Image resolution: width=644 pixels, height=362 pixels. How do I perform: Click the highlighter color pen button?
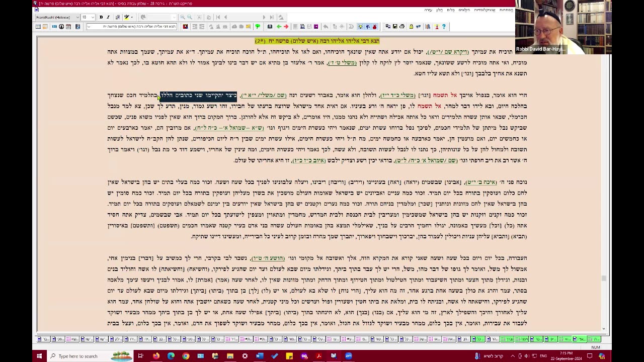(126, 17)
